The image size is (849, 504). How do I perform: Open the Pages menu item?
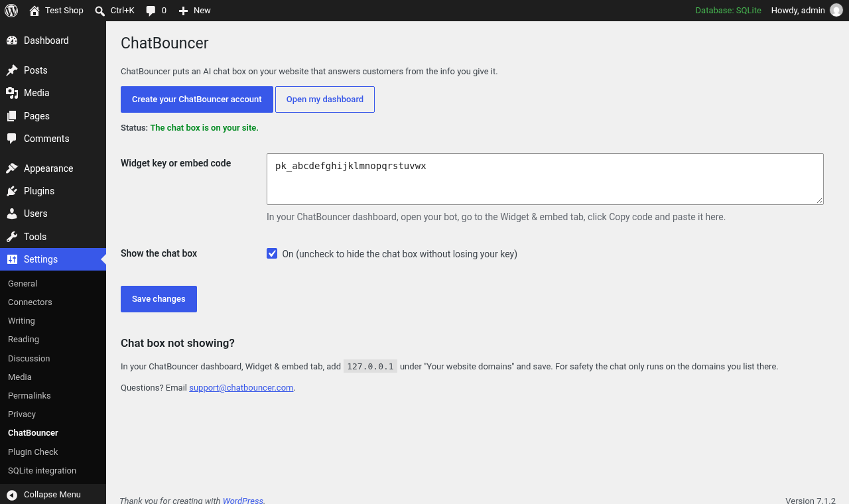[53, 116]
